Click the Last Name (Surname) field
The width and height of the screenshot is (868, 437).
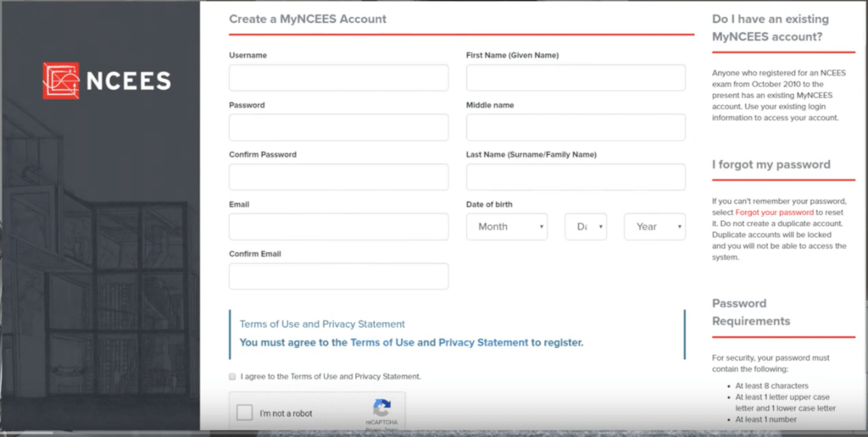click(576, 177)
